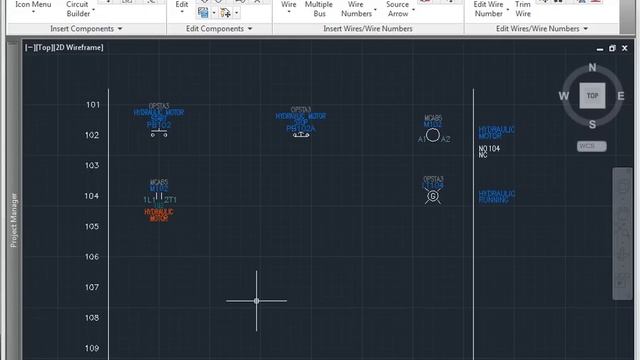Open the Edit Wire Number dropdown arrow

pos(508,9)
